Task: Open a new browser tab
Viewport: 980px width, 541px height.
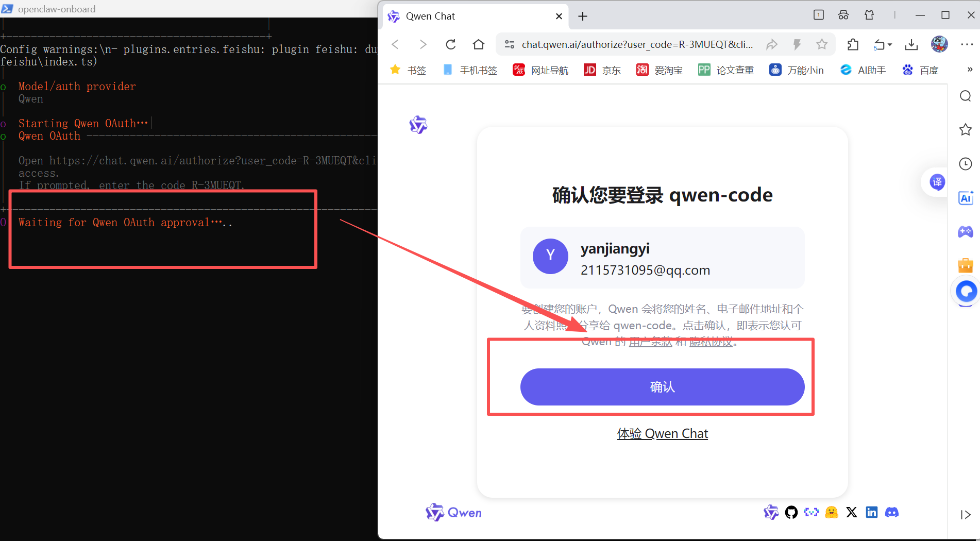Action: pyautogui.click(x=583, y=16)
